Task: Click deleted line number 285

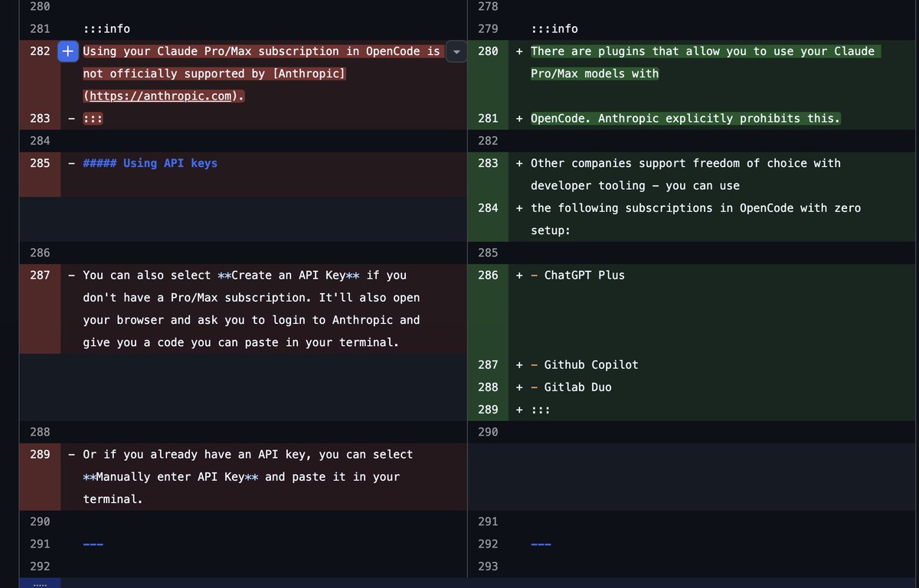Action: tap(41, 163)
